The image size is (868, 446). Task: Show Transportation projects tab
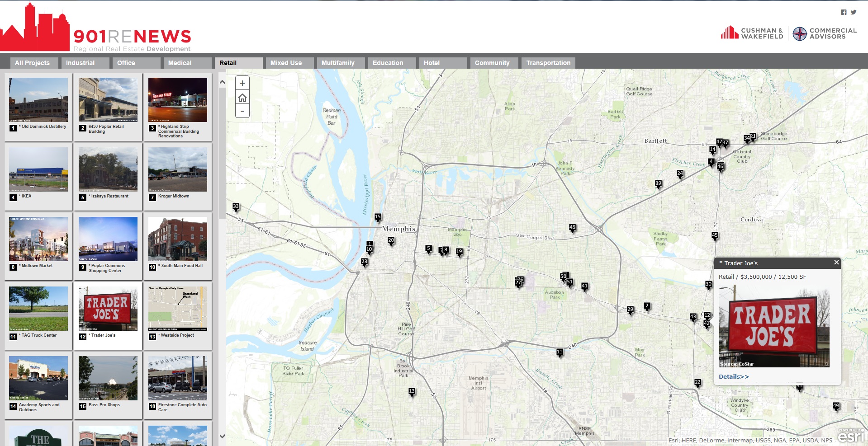click(x=548, y=63)
